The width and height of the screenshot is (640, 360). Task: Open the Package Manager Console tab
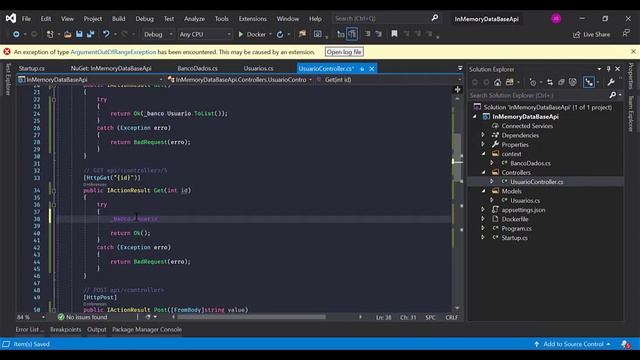point(147,329)
